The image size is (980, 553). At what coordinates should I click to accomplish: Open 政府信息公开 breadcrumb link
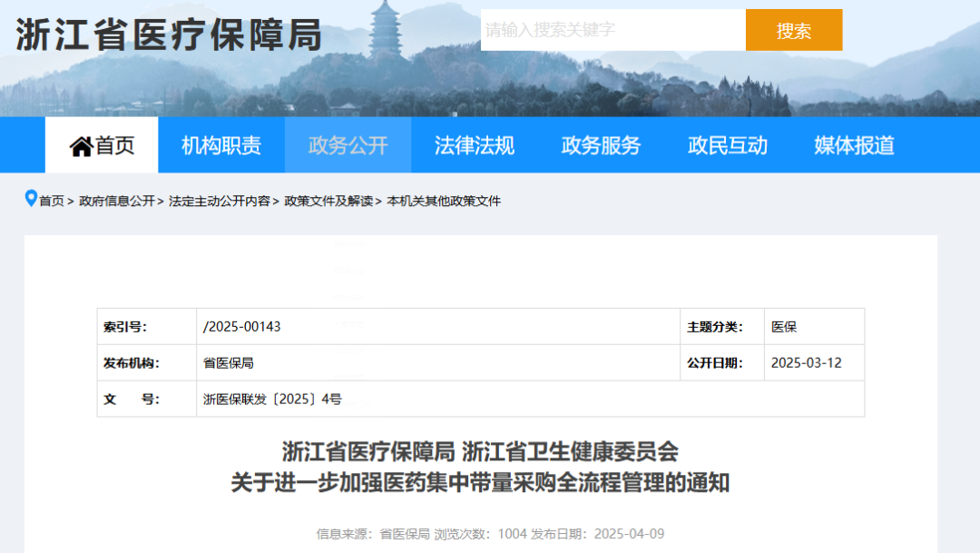pos(117,201)
